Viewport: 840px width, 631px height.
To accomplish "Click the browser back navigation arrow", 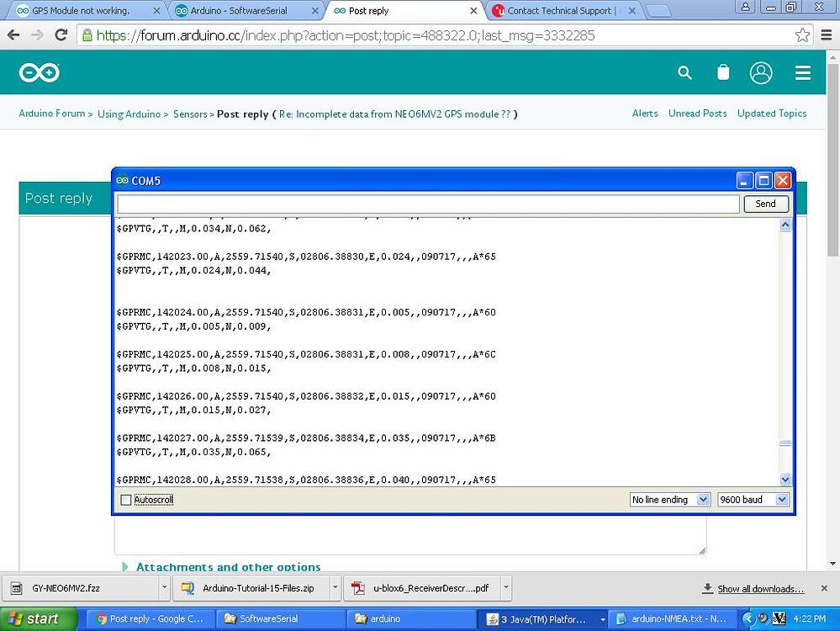I will click(x=13, y=35).
